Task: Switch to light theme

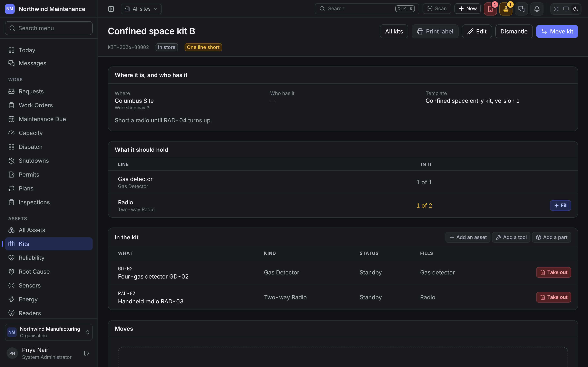Action: [x=556, y=9]
